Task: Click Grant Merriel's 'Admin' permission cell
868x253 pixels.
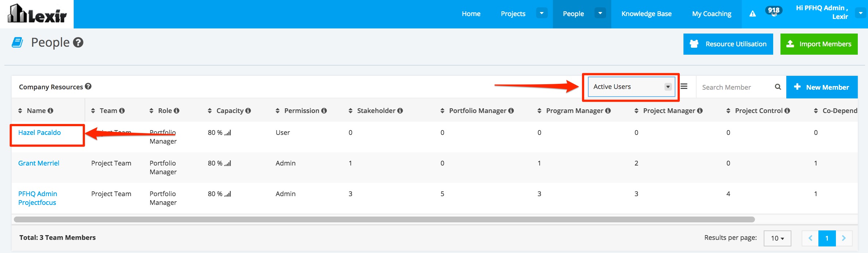Action: (x=286, y=163)
